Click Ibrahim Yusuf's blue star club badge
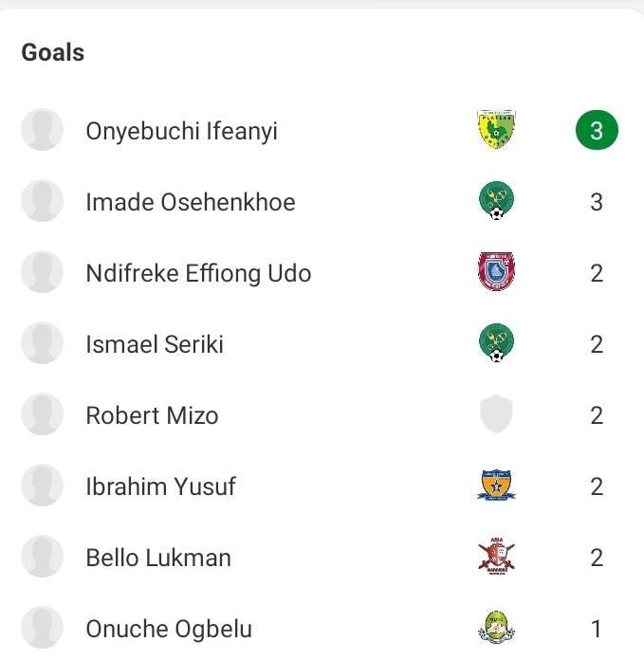Image resolution: width=644 pixels, height=660 pixels. tap(496, 486)
